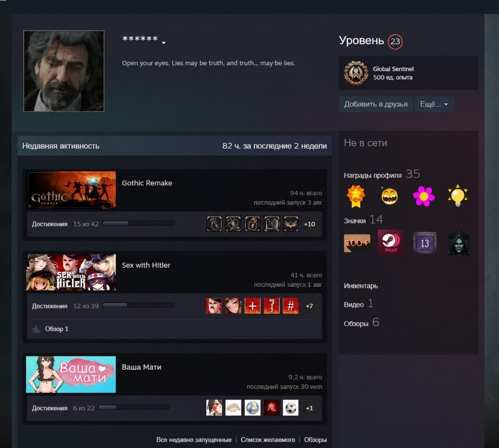499x448 pixels.
Task: Open the brown-haired girl portrait achievement icon
Action: click(x=233, y=306)
